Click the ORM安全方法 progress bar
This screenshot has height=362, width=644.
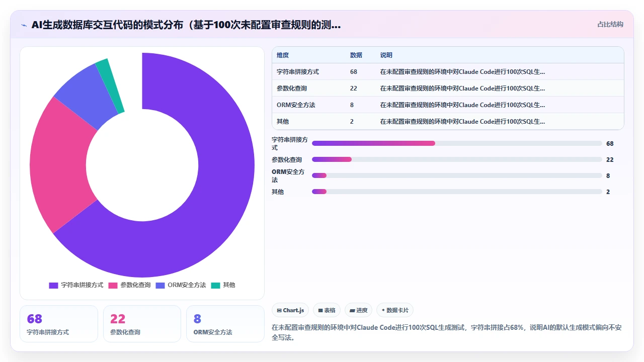pyautogui.click(x=457, y=175)
